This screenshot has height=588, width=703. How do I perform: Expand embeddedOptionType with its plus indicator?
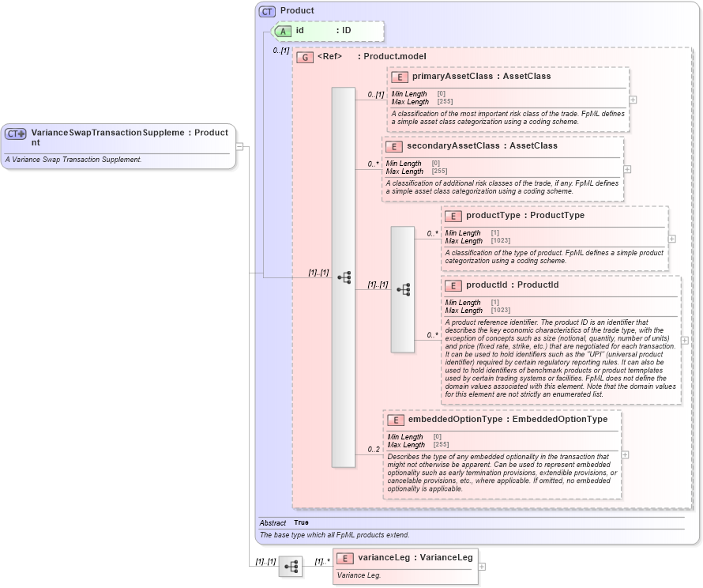click(x=624, y=454)
